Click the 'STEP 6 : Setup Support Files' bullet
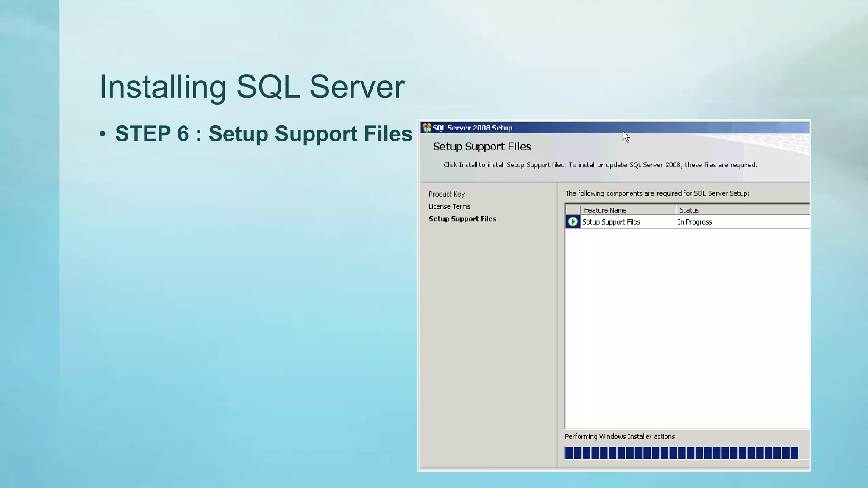This screenshot has height=488, width=868. [x=264, y=134]
